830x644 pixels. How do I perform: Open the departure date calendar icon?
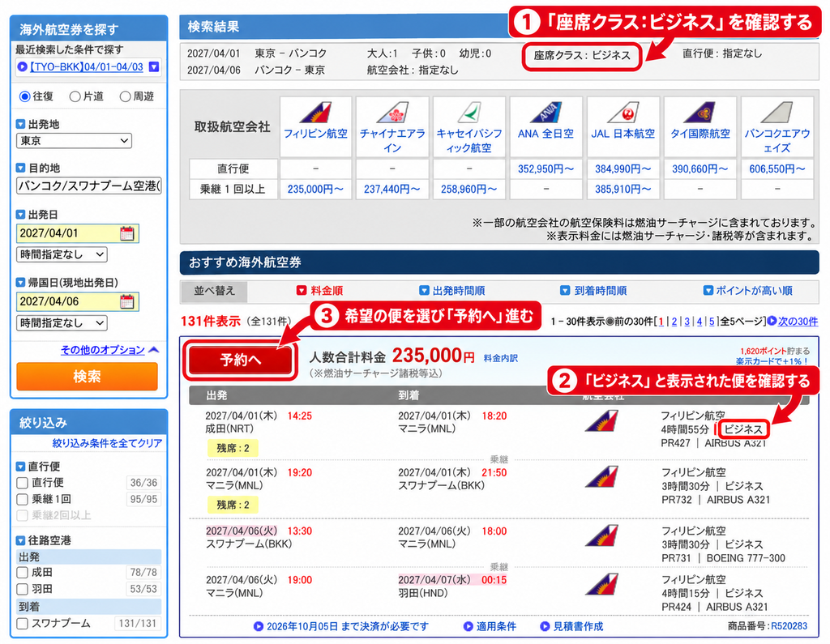click(x=127, y=233)
